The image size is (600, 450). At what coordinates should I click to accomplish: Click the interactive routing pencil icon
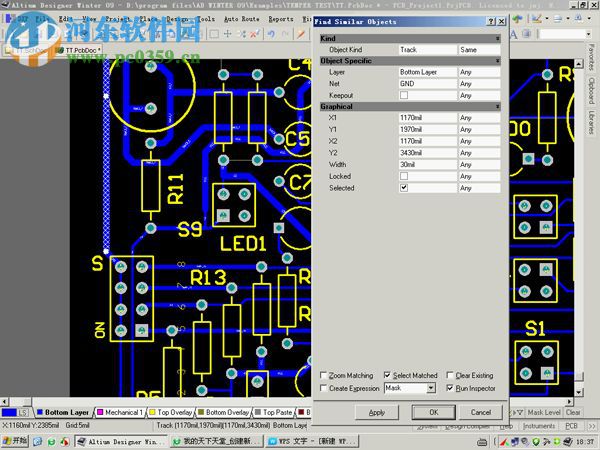pyautogui.click(x=301, y=34)
